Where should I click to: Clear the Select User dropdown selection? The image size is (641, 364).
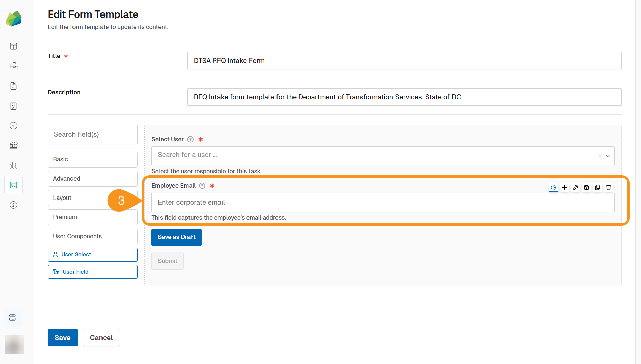click(x=600, y=156)
